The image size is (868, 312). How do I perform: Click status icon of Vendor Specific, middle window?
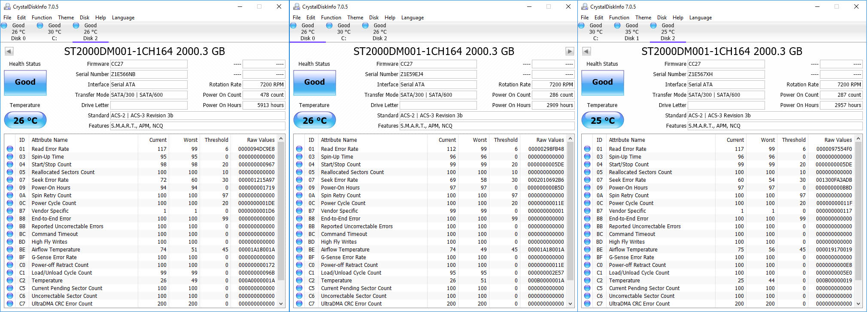pyautogui.click(x=299, y=211)
